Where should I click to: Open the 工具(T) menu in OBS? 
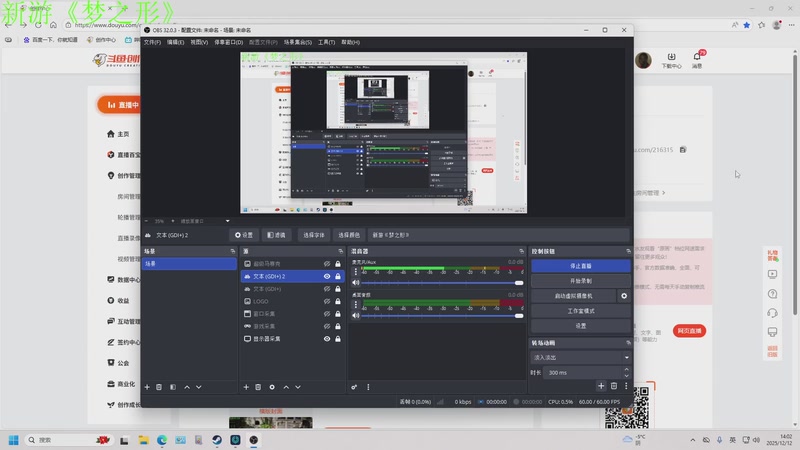tap(327, 42)
